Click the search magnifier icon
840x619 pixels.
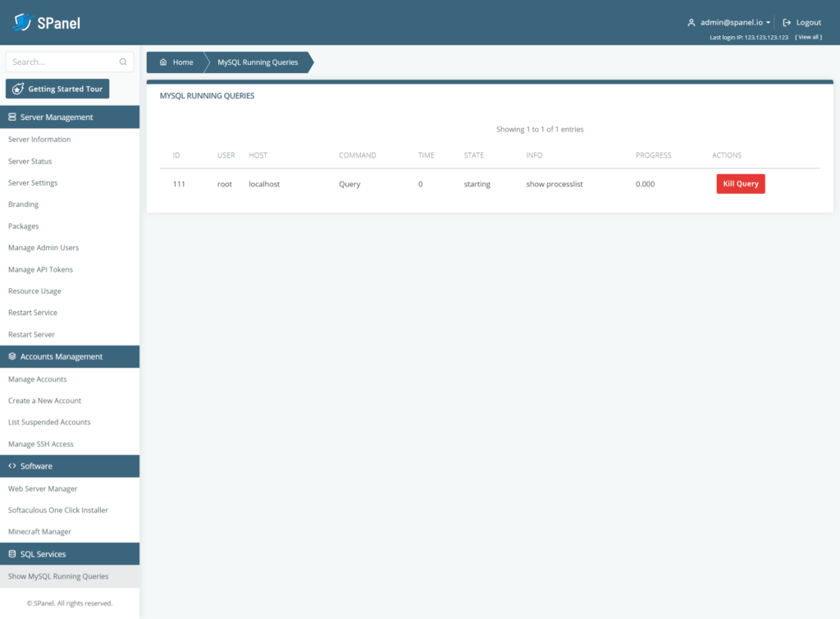[x=123, y=62]
